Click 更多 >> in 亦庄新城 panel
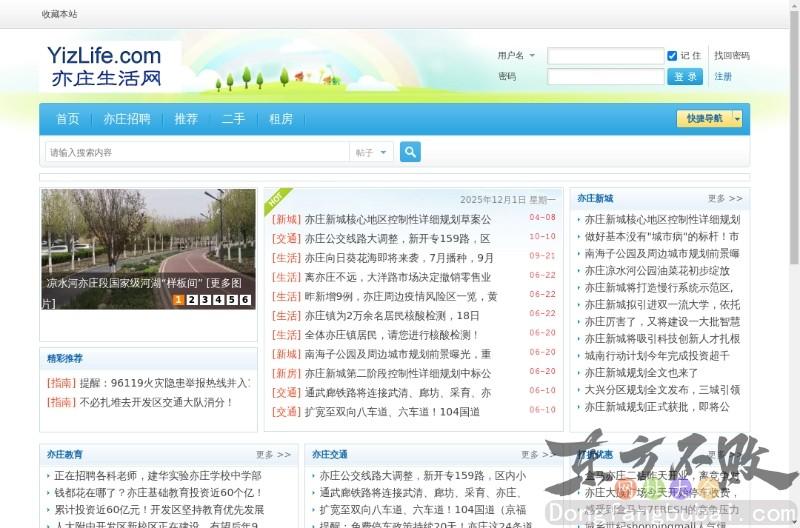Viewport: 800px width, 528px height. tap(725, 199)
